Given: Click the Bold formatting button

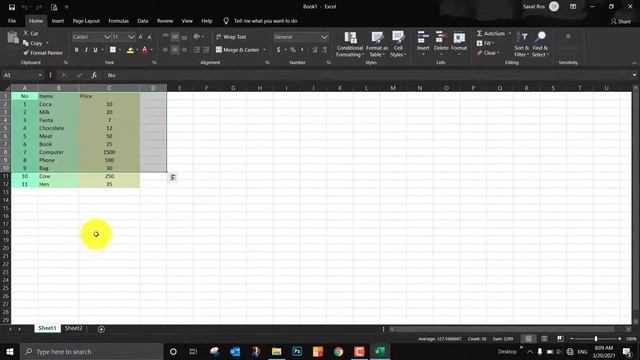Looking at the screenshot, I should click(x=76, y=50).
